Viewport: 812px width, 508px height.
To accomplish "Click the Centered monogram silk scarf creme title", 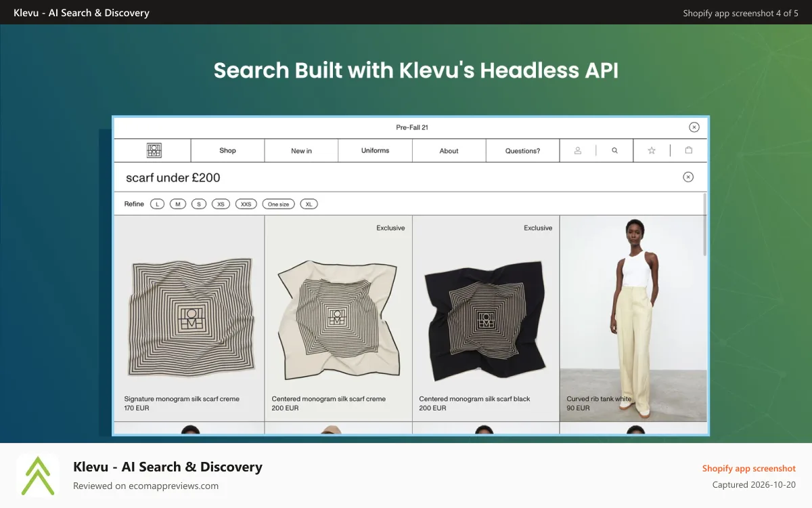I will point(328,399).
